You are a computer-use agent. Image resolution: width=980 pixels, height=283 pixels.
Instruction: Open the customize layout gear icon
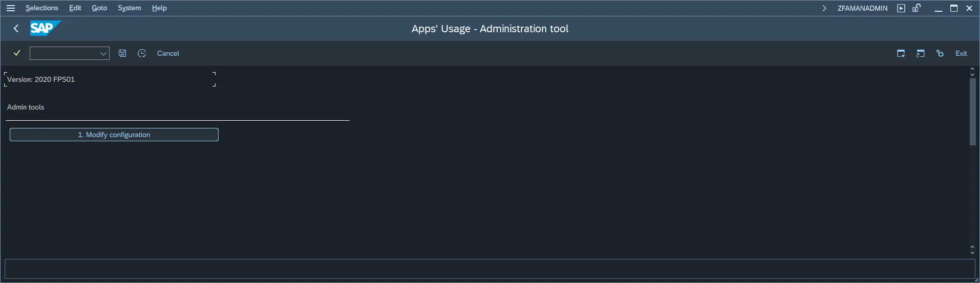point(940,53)
